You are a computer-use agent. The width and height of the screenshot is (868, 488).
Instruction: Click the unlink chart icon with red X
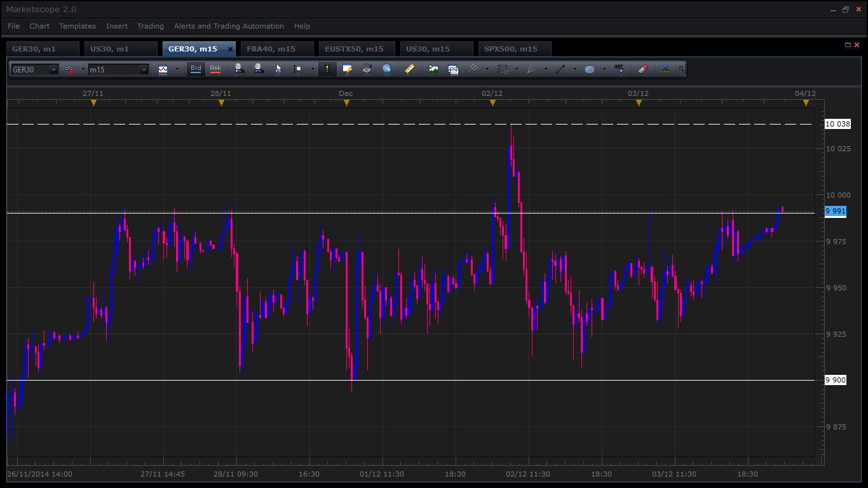(x=69, y=69)
